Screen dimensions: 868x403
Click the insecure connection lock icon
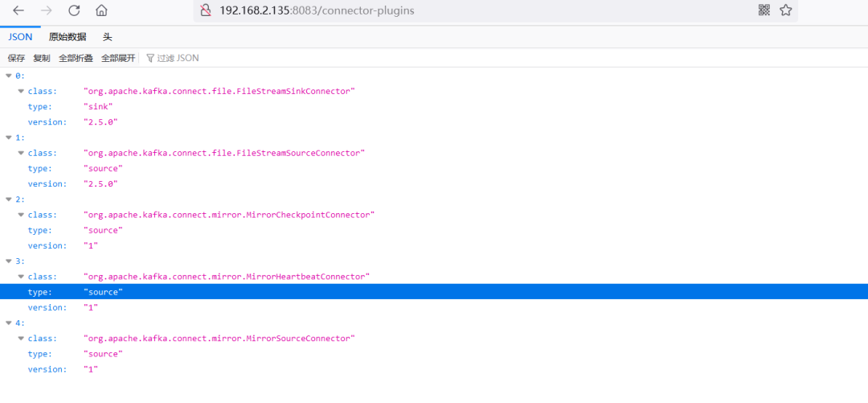206,10
